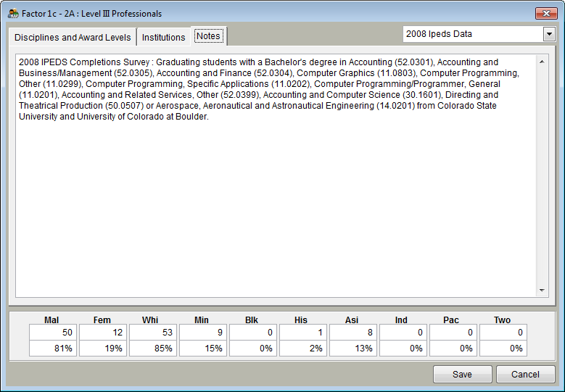Click the His count field showing 1
The width and height of the screenshot is (565, 392).
303,333
